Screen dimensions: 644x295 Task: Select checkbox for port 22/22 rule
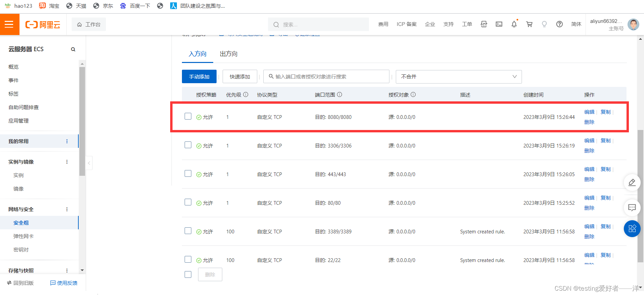pyautogui.click(x=188, y=260)
